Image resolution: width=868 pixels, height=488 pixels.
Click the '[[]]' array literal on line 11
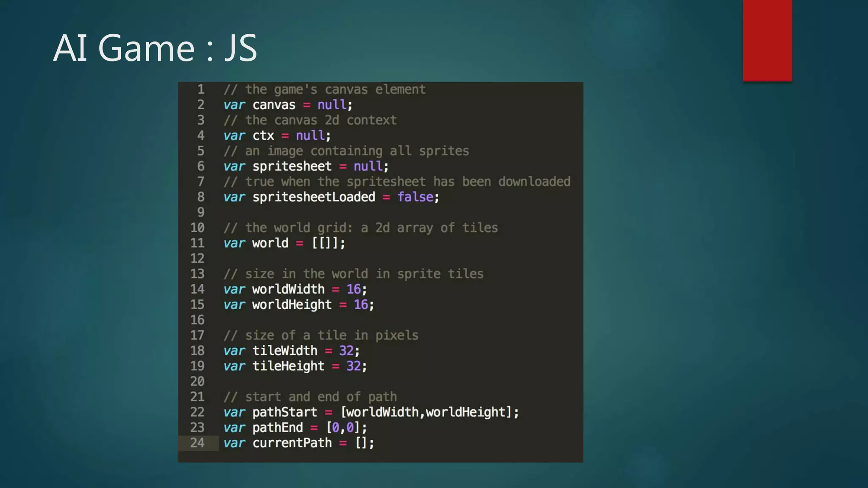click(x=325, y=243)
